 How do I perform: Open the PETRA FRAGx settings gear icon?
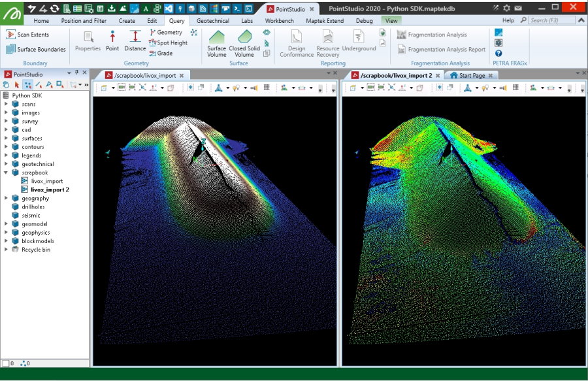[498, 42]
